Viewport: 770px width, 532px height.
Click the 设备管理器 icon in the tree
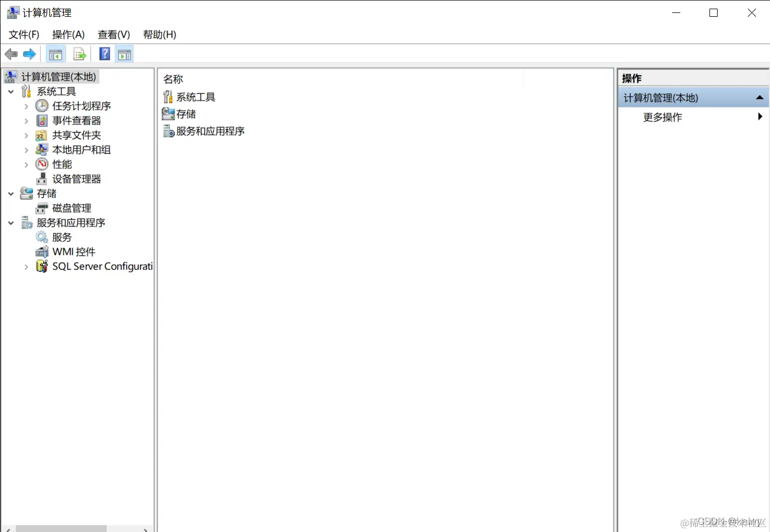42,179
